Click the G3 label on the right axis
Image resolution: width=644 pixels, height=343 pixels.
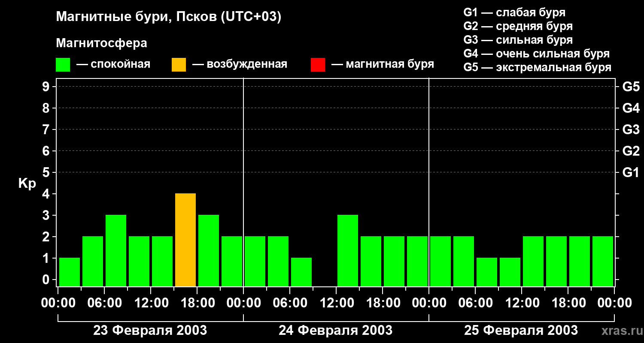click(631, 129)
